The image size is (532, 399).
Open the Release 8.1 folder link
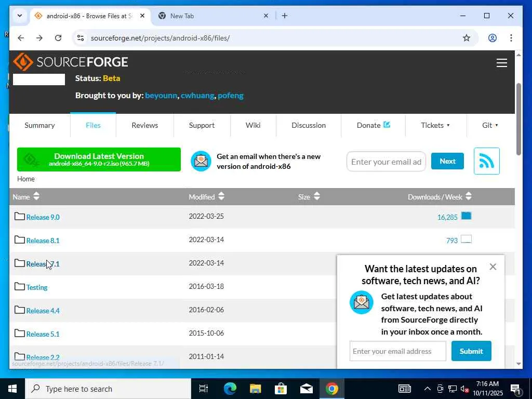[43, 241]
